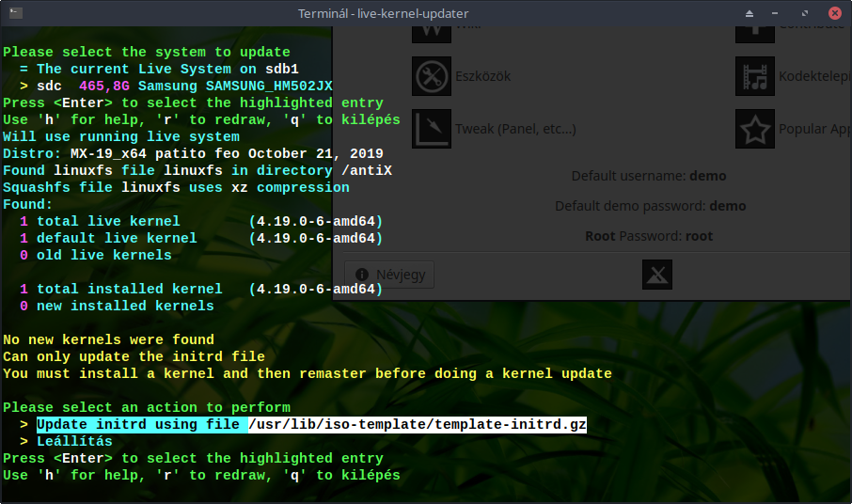Click the Kodektelepítő label
852x504 pixels.
pyautogui.click(x=814, y=76)
